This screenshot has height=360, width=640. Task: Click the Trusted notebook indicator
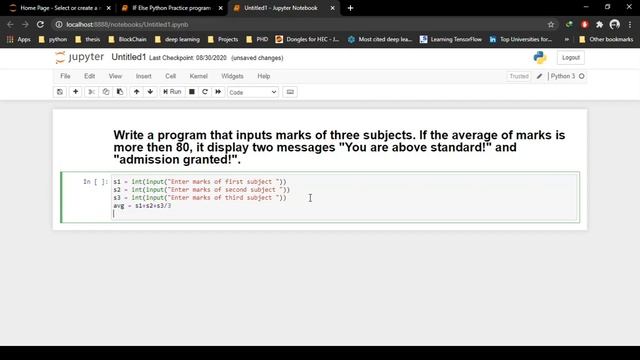point(519,76)
